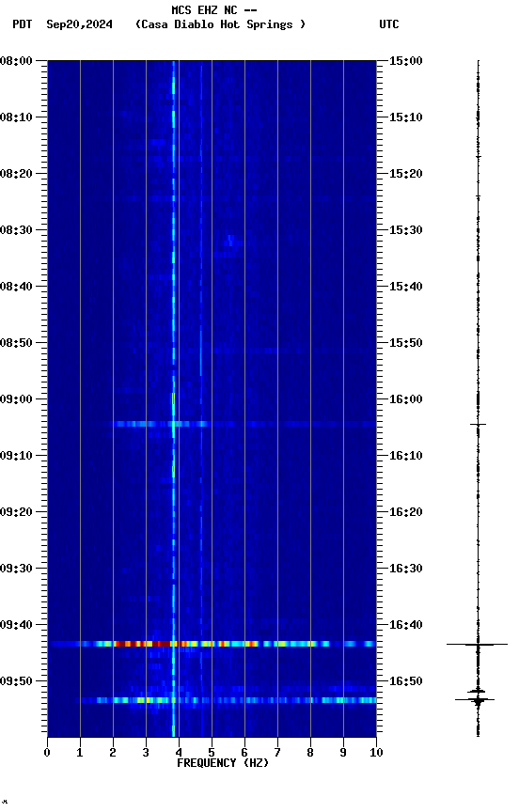
Task: Click the 0 Hz frequency tick label
Action: coord(47,753)
